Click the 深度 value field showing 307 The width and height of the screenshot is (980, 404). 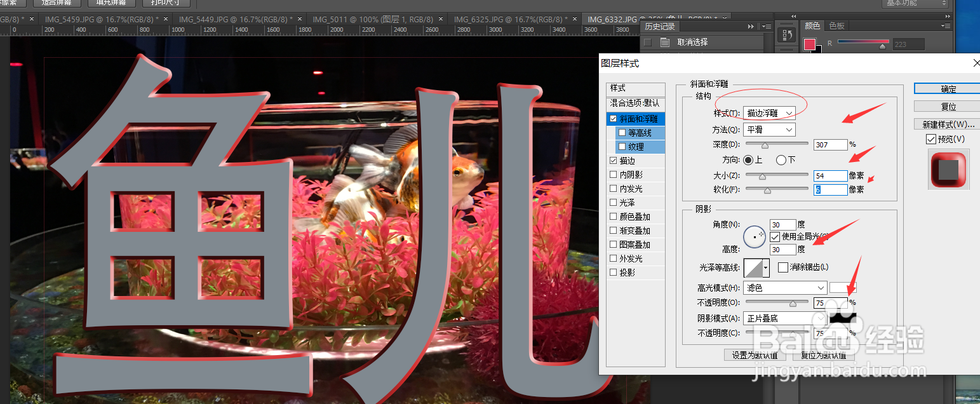(831, 145)
